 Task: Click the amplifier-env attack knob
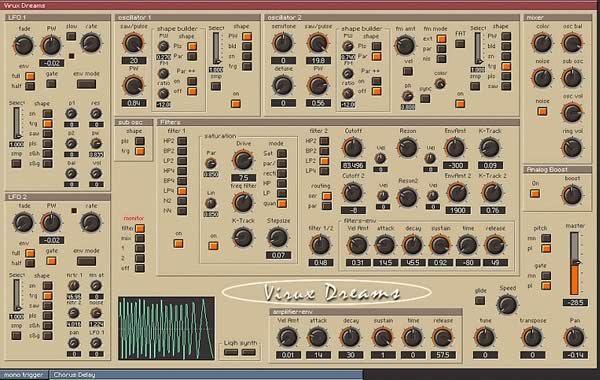tap(318, 338)
